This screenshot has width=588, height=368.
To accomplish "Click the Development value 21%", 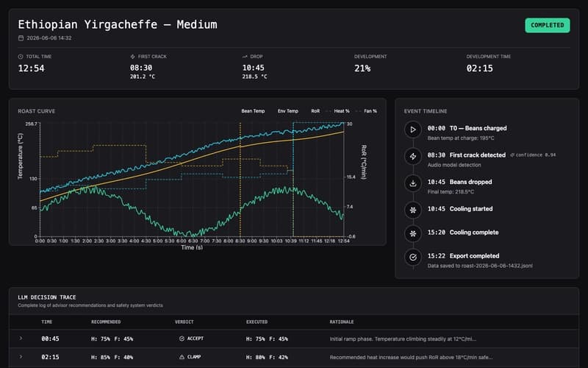I will coord(362,68).
